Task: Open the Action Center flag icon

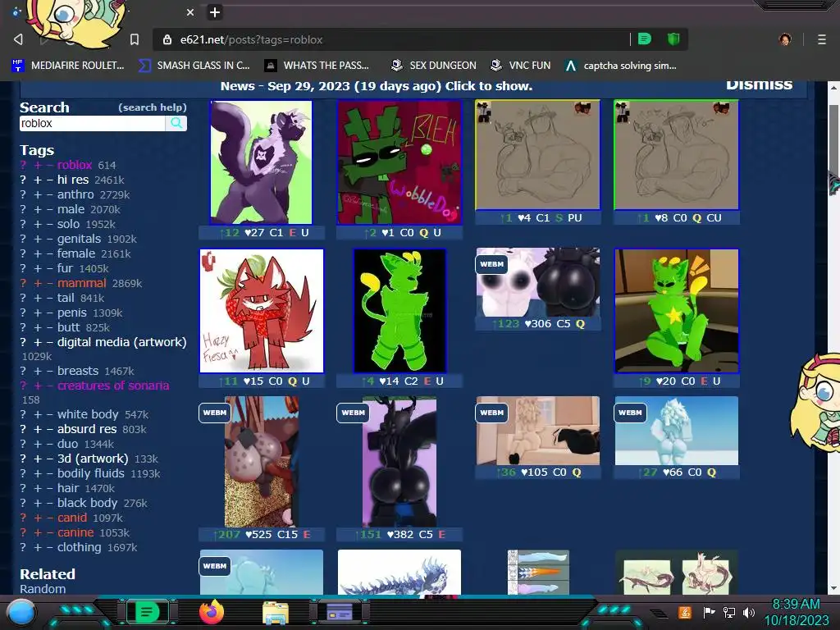Action: [x=710, y=612]
